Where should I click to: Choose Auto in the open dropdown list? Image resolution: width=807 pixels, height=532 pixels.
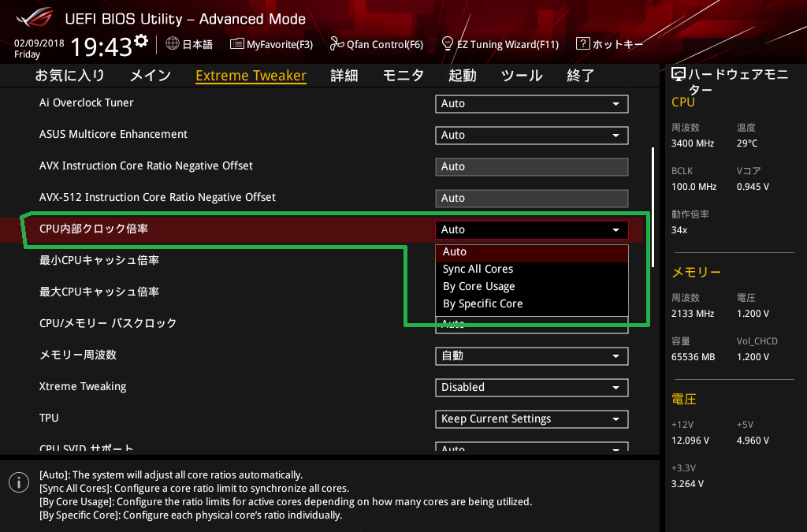tap(532, 251)
